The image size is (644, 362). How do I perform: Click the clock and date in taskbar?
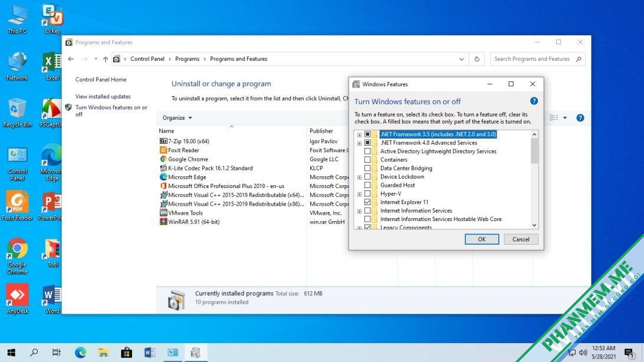pyautogui.click(x=603, y=353)
